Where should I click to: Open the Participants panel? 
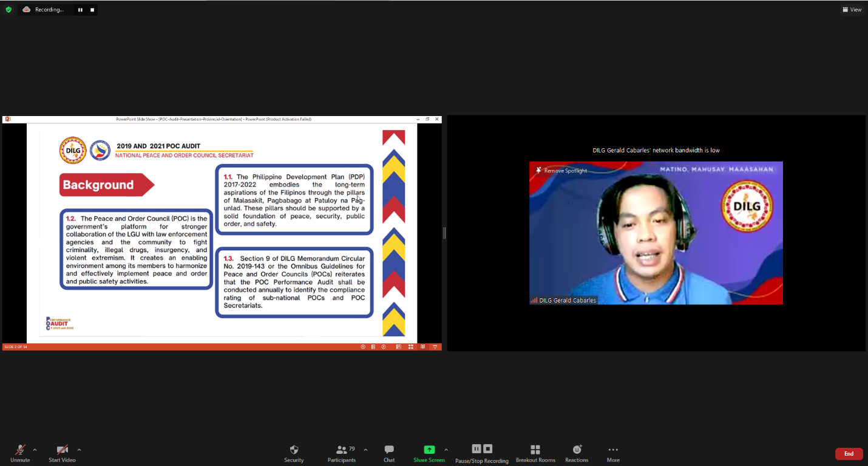pos(342,453)
